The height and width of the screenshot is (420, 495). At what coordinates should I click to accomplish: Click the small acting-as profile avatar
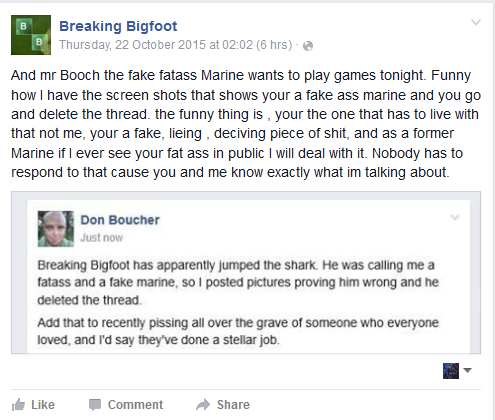(x=451, y=371)
